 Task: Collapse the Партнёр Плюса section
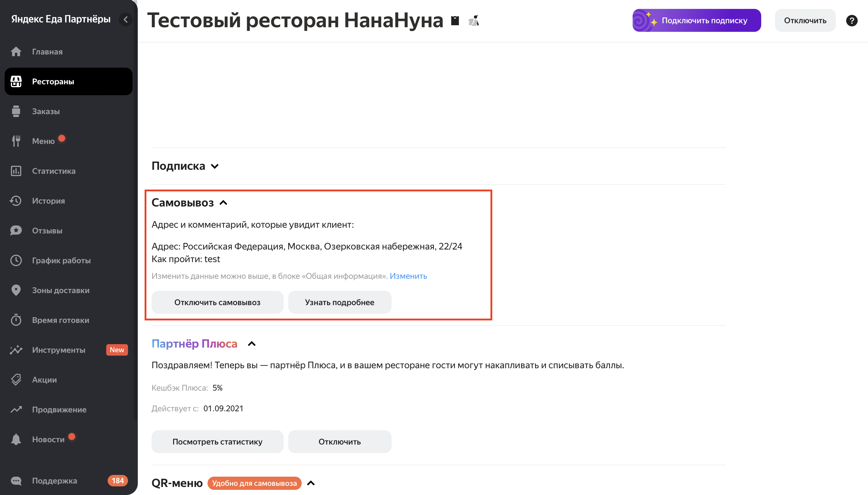(251, 344)
